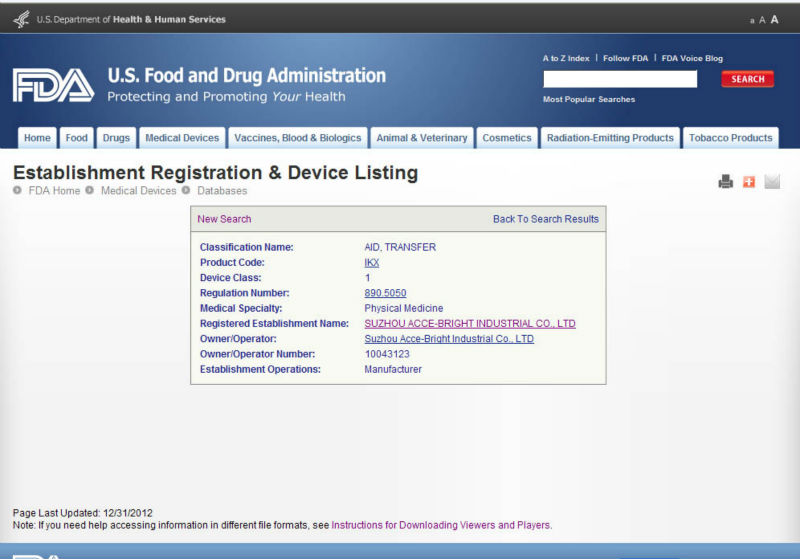Select the largest text size 'A'
This screenshot has height=559, width=800.
coord(774,19)
